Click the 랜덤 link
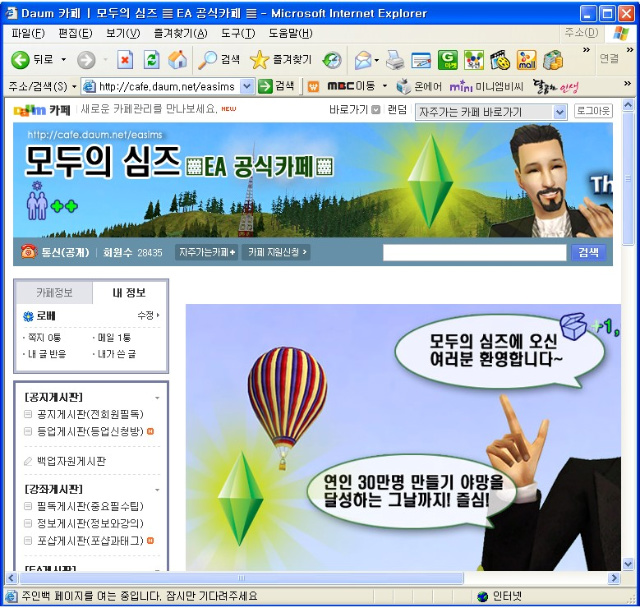The image size is (640, 608). coord(397,109)
